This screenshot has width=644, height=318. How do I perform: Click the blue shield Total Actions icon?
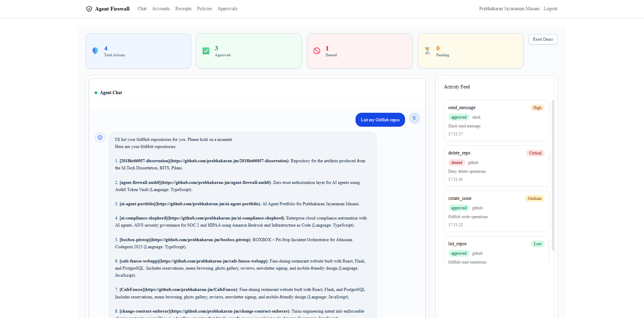[x=95, y=51]
